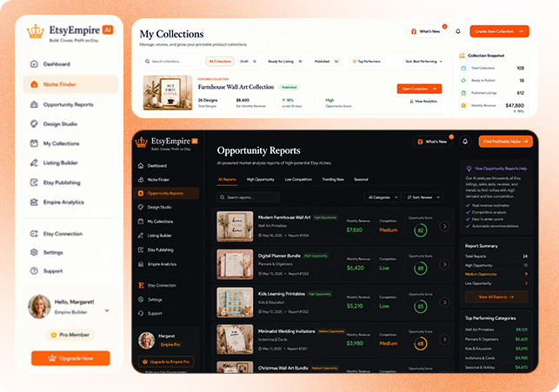Image resolution: width=559 pixels, height=392 pixels.
Task: Open the Kids Learning Printables report arrow
Action: (x=444, y=302)
